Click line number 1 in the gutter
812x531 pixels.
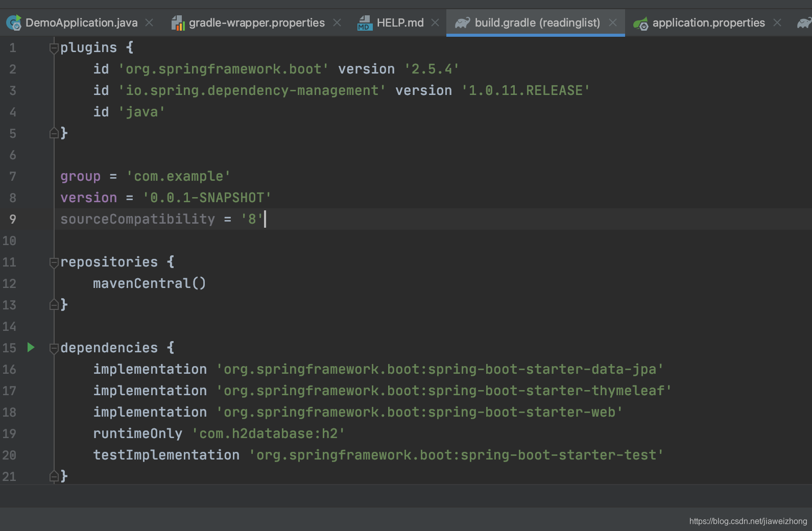(13, 48)
